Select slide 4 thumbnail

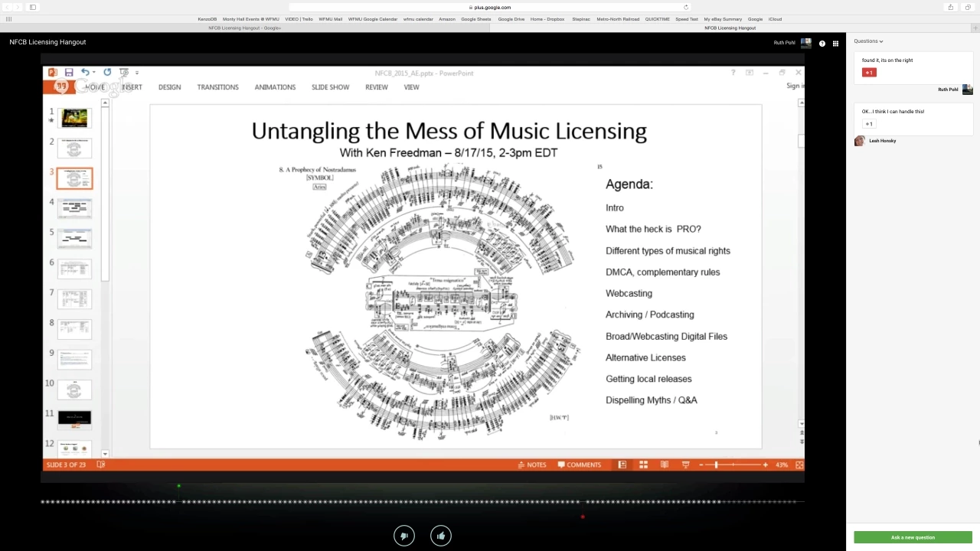74,208
